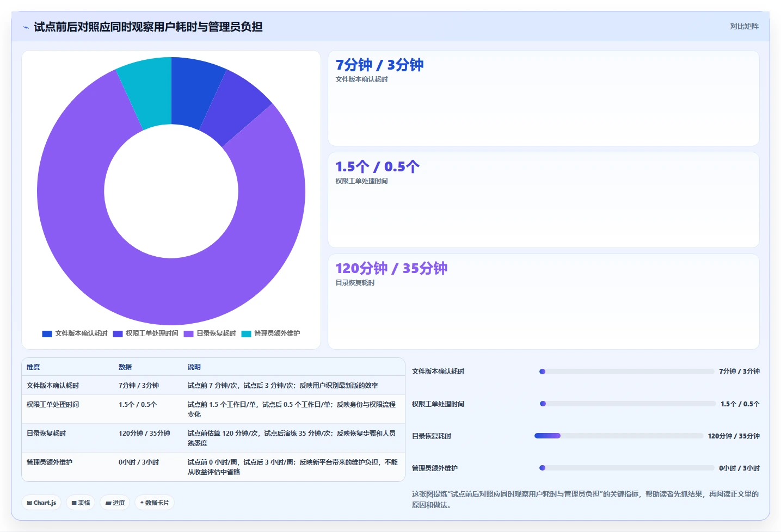Click description starting 试点前估算 120 分钟/次

point(292,438)
